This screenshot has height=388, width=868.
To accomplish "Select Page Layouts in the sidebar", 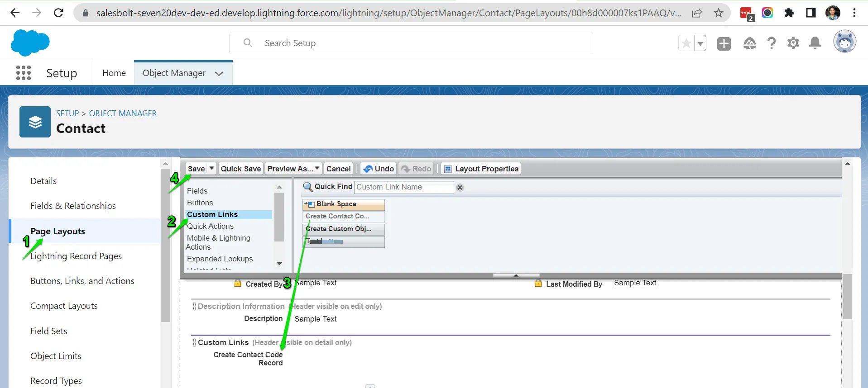I will click(58, 231).
